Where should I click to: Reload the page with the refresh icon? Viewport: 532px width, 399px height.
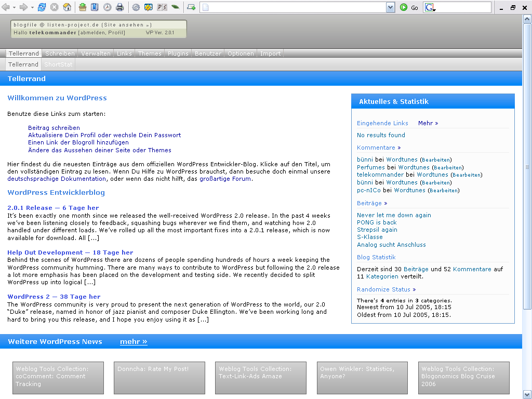pos(42,7)
